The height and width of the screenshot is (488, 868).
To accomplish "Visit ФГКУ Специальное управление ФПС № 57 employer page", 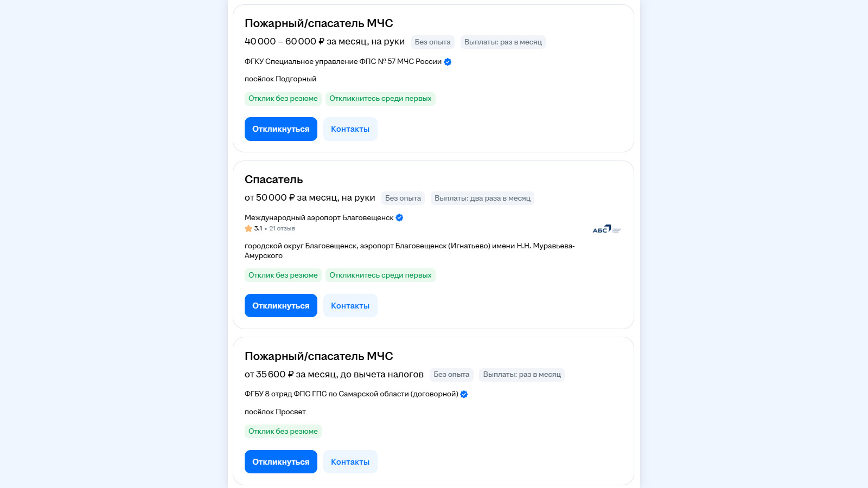I will pos(343,62).
